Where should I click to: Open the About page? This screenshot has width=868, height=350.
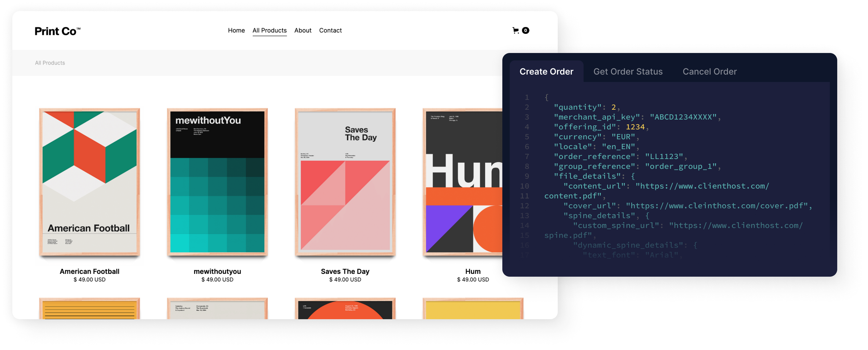pyautogui.click(x=303, y=30)
